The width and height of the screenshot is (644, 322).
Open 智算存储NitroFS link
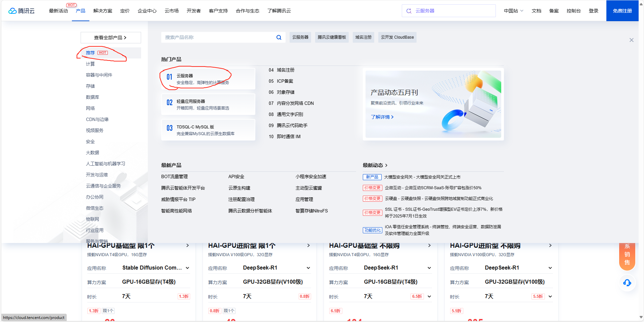pos(312,211)
